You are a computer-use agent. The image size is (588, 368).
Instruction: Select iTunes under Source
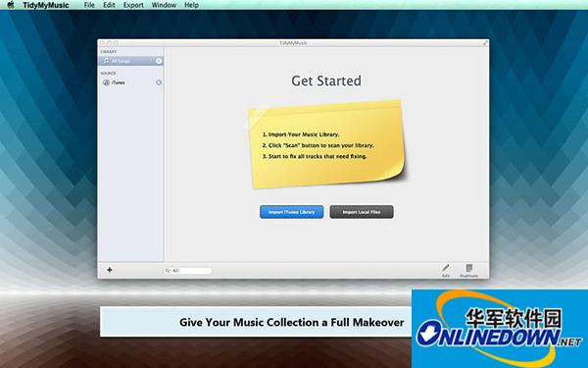point(130,82)
